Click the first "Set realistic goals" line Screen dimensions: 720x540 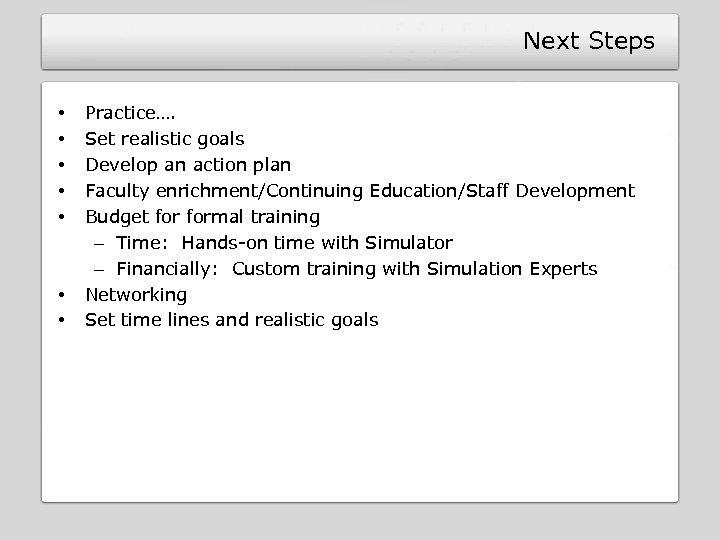(x=164, y=139)
